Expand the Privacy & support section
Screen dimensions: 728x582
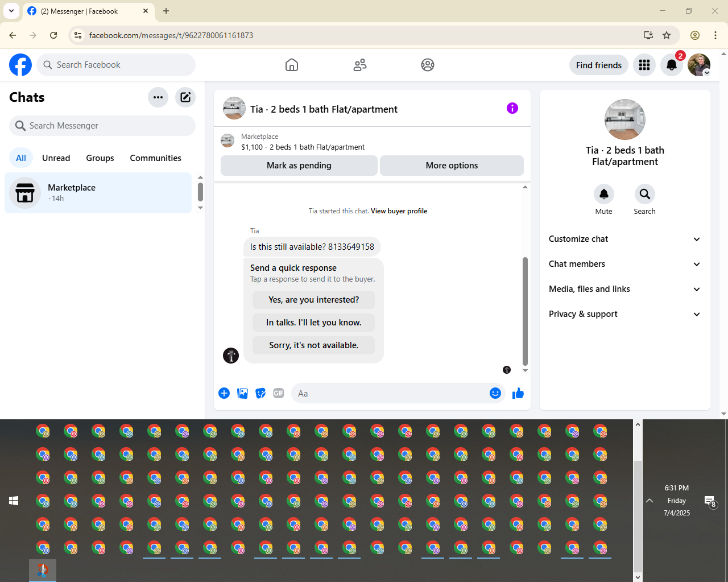pyautogui.click(x=624, y=314)
